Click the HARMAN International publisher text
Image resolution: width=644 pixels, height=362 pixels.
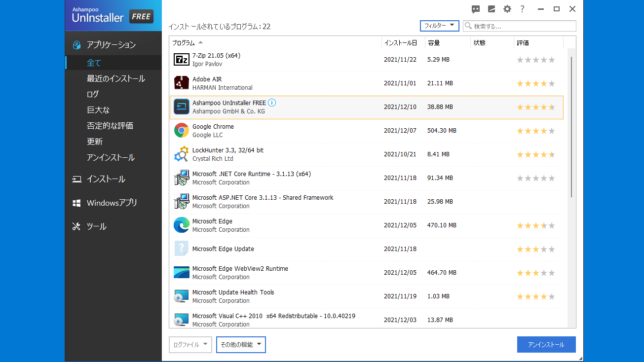pyautogui.click(x=223, y=88)
